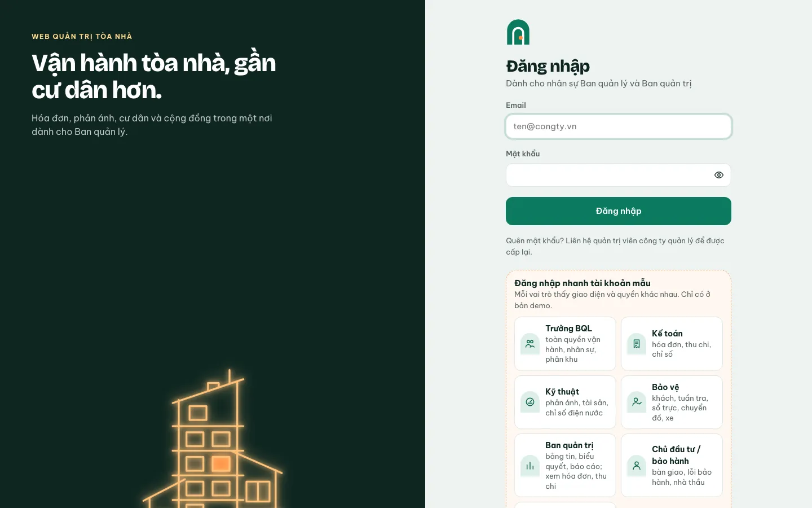Click the glowing building illustration

click(x=213, y=439)
